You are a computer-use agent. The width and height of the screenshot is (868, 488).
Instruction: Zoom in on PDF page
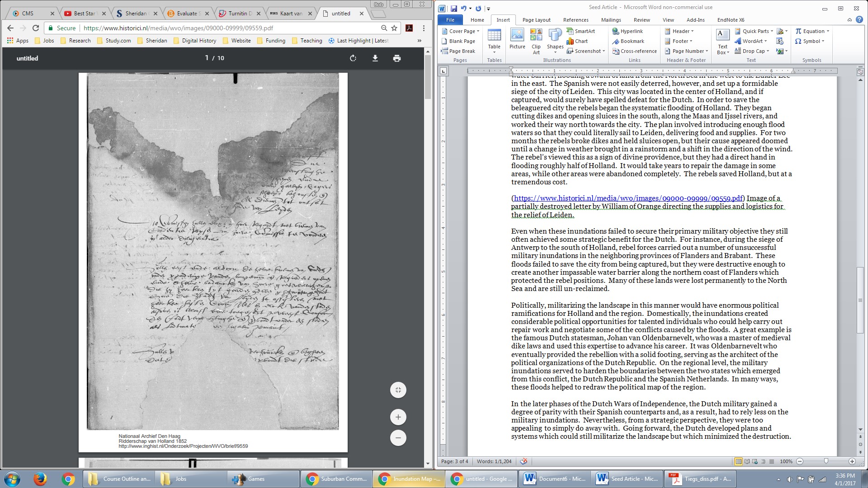coord(398,417)
